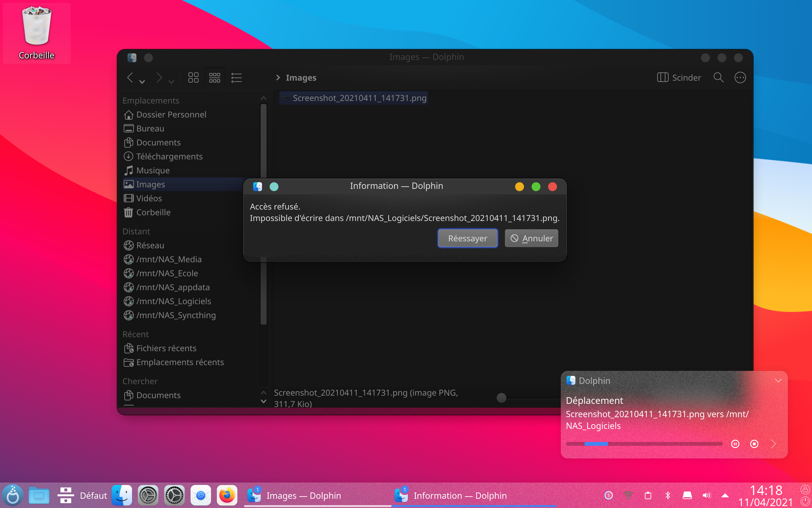Switch to compact view mode
This screenshot has height=508, width=812.
coord(215,77)
